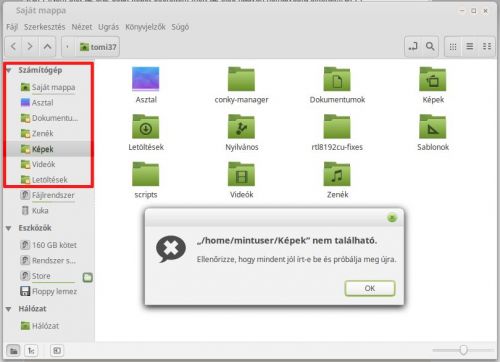The width and height of the screenshot is (500, 362).
Task: Open the Ugrás menu
Action: [x=108, y=27]
